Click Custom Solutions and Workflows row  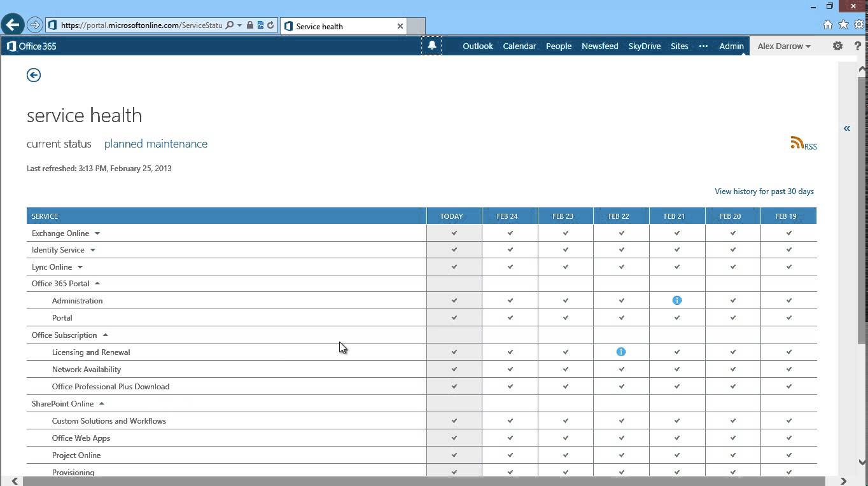coord(109,421)
